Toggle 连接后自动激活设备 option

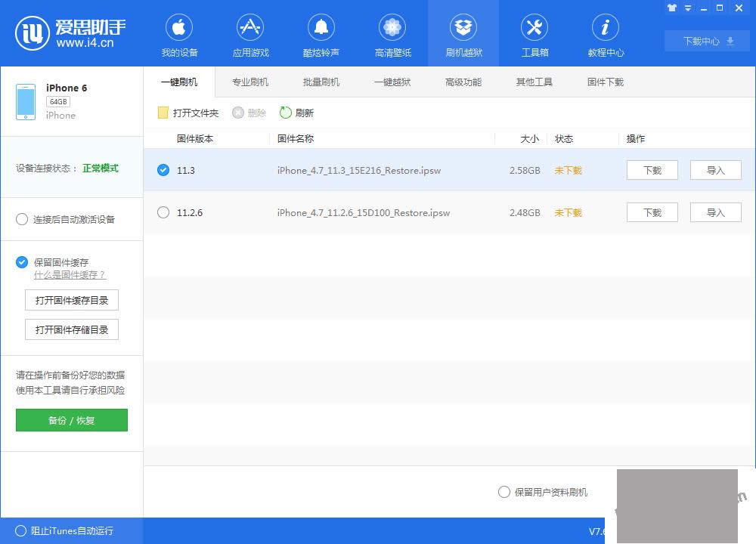point(22,219)
